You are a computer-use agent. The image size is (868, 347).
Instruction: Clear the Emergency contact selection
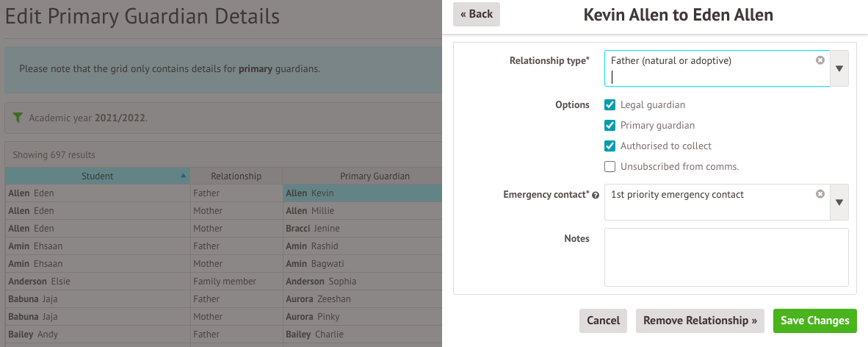point(820,193)
